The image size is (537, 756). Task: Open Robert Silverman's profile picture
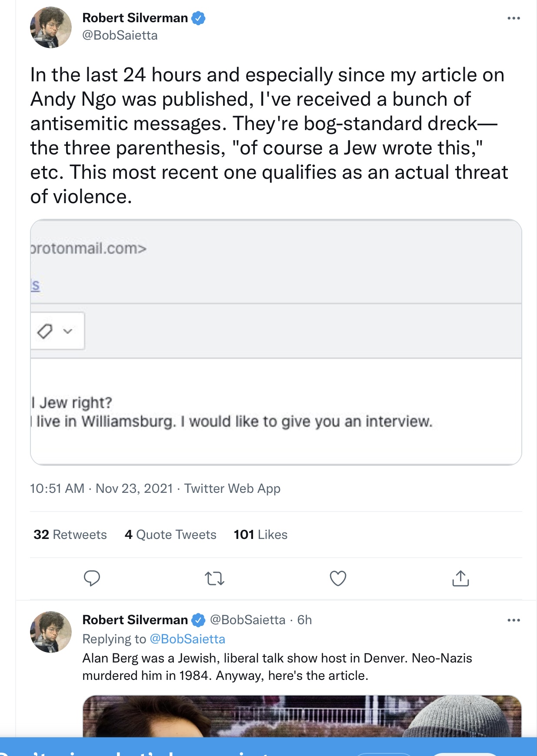point(51,27)
